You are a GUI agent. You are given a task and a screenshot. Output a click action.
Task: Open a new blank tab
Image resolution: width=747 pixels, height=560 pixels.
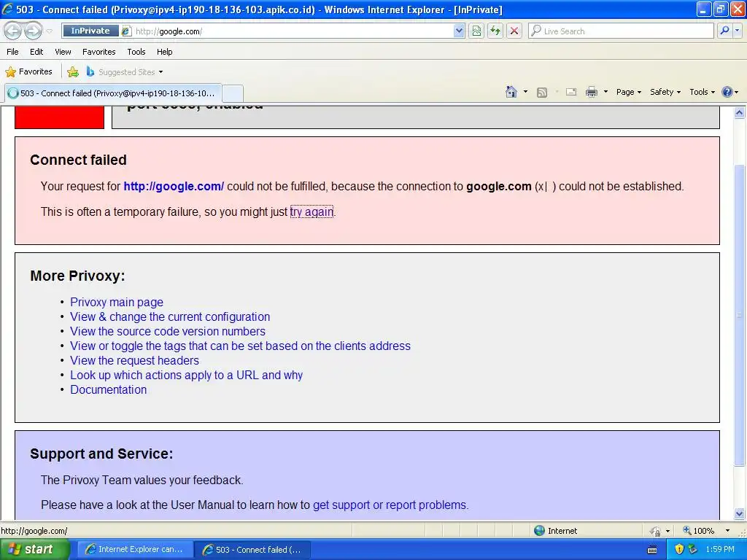233,93
